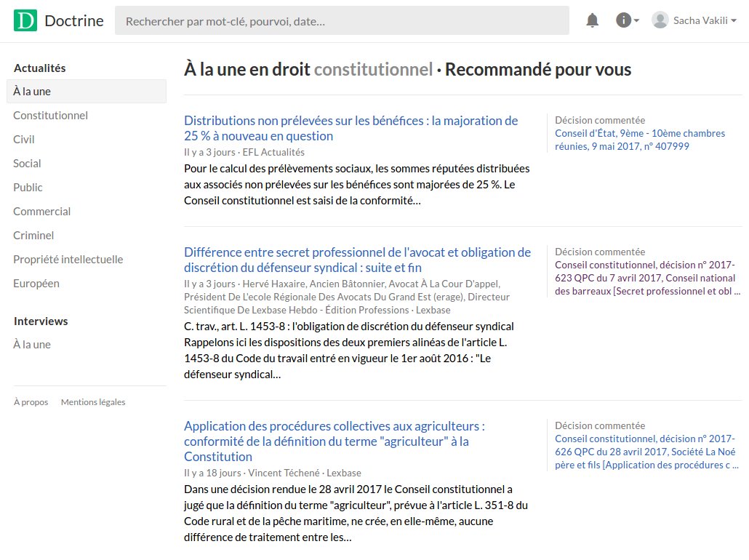Click summary starting 'Pour le calcul des prélèvements'
The height and width of the screenshot is (560, 749).
tap(357, 185)
